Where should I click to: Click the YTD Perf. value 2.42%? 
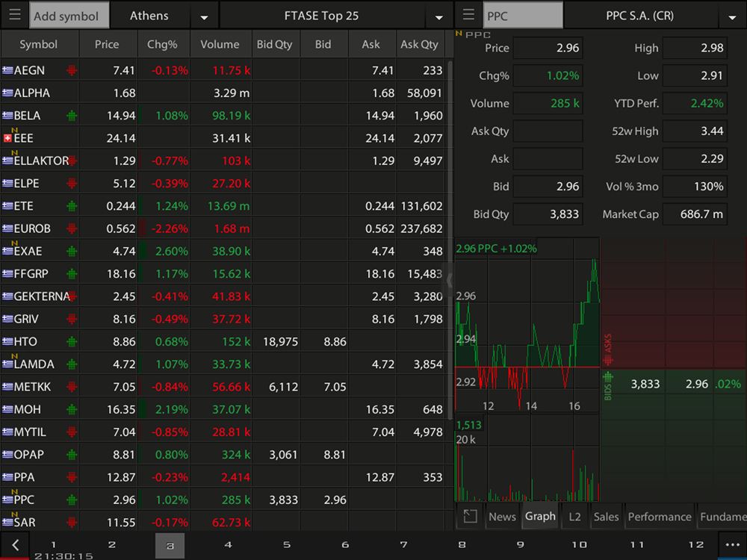point(695,103)
